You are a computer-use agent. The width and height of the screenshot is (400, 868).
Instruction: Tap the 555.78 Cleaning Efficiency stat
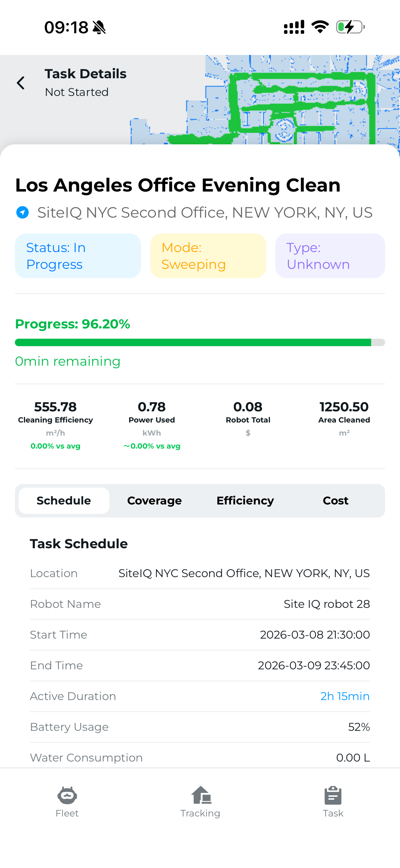[x=56, y=426]
